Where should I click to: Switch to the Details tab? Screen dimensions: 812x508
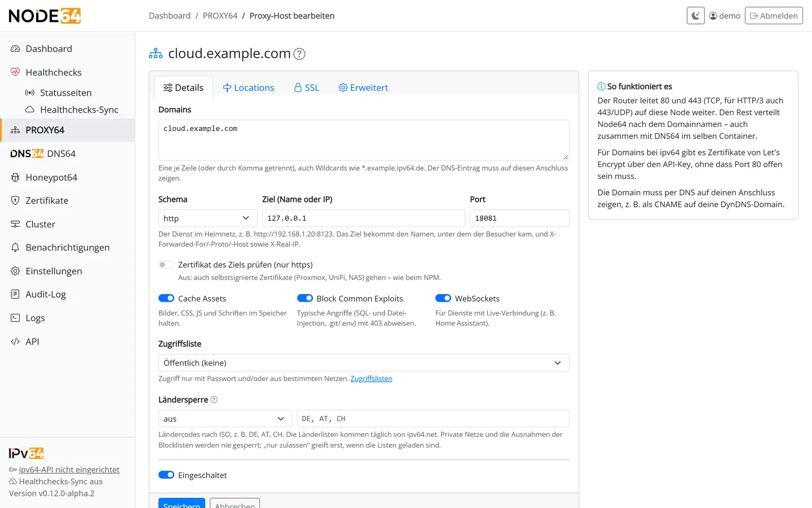[x=183, y=88]
